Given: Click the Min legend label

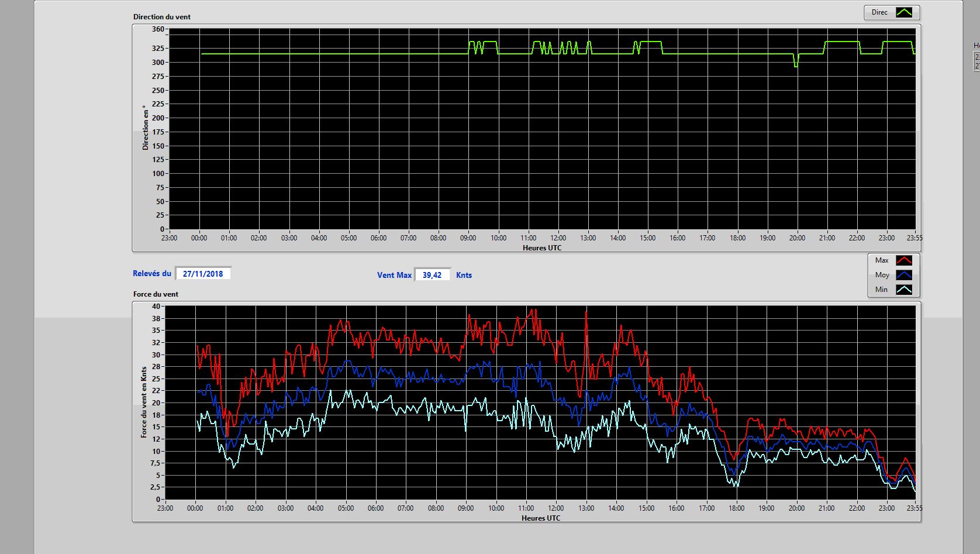Looking at the screenshot, I should click(881, 290).
